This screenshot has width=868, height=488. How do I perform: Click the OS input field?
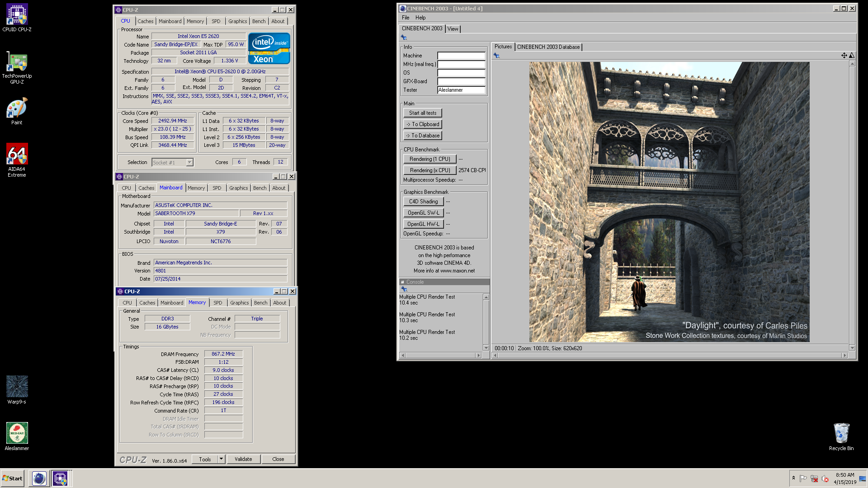[x=461, y=73]
